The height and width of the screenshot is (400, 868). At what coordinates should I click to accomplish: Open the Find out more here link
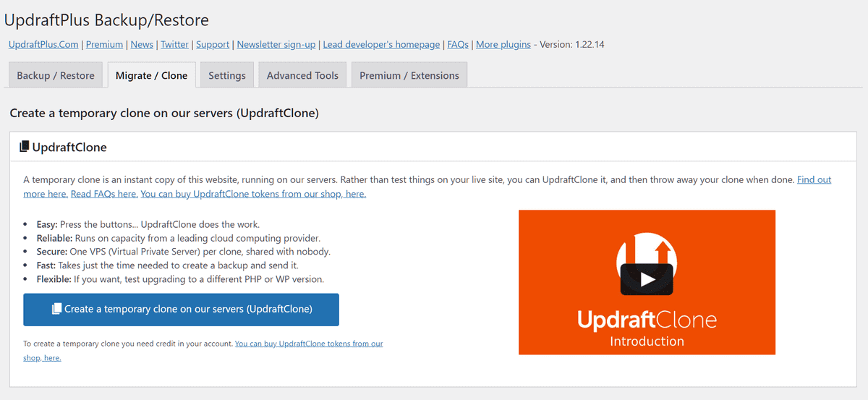point(814,179)
